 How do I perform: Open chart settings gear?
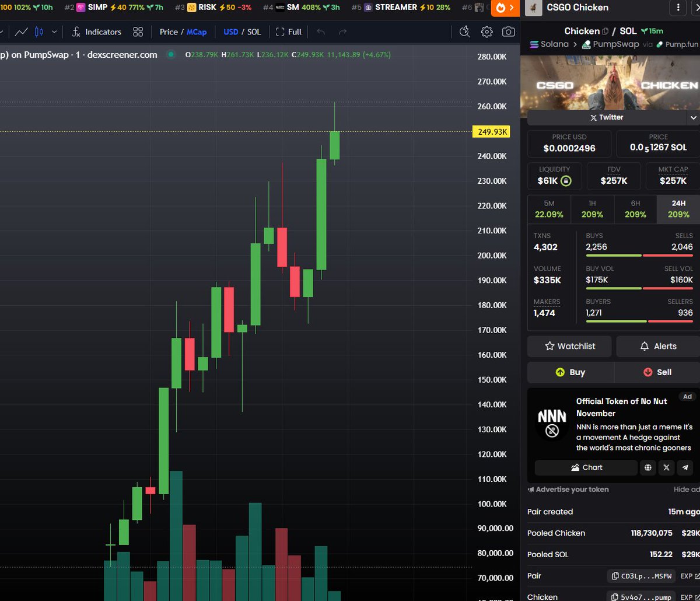pyautogui.click(x=487, y=32)
